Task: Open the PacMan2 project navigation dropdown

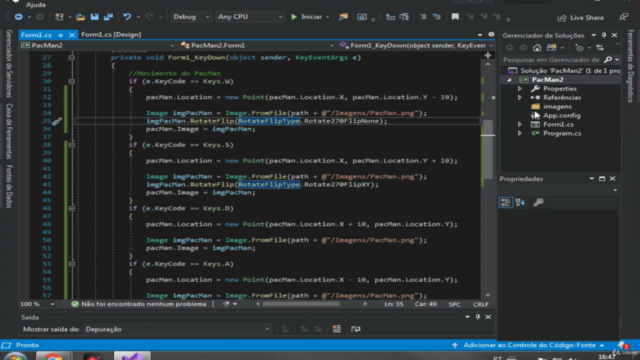Action: coord(98,46)
